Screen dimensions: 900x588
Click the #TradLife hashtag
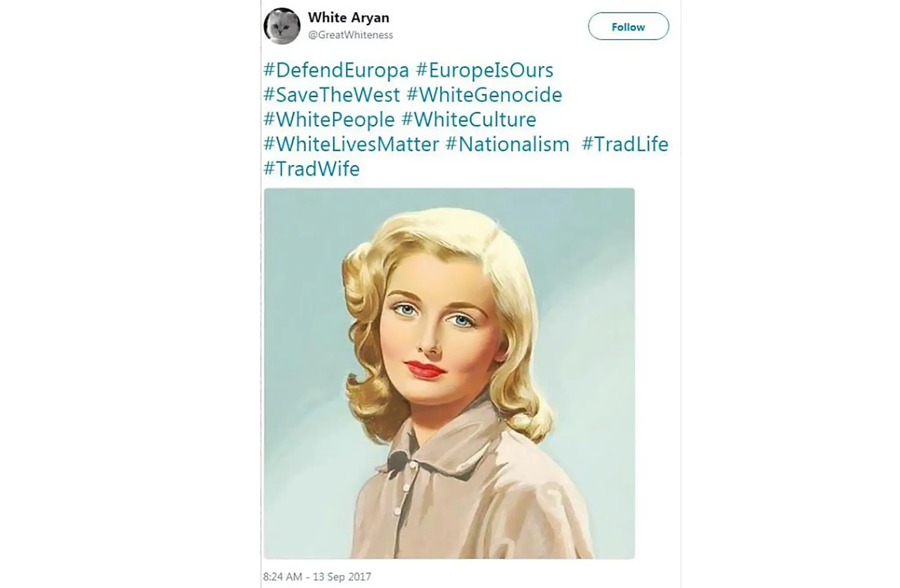pos(625,144)
